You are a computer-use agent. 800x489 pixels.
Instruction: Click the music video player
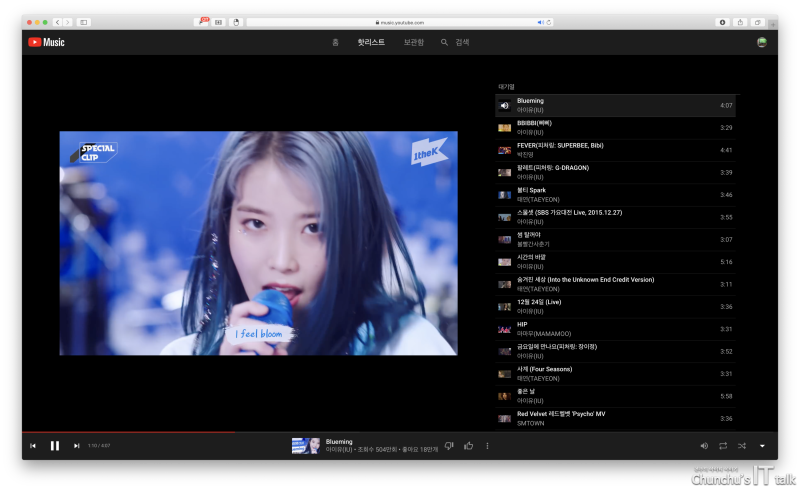259,243
